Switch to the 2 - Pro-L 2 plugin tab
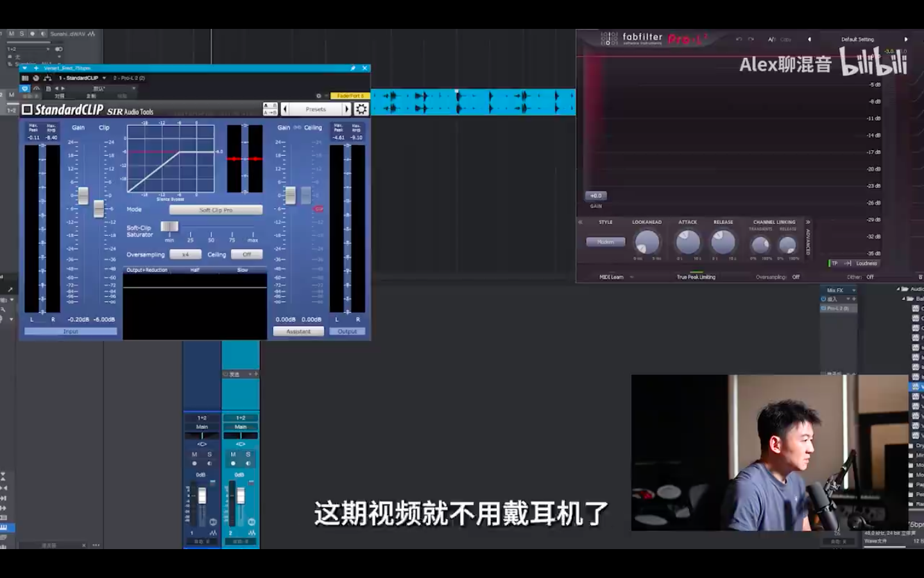Viewport: 924px width, 578px height. 129,78
